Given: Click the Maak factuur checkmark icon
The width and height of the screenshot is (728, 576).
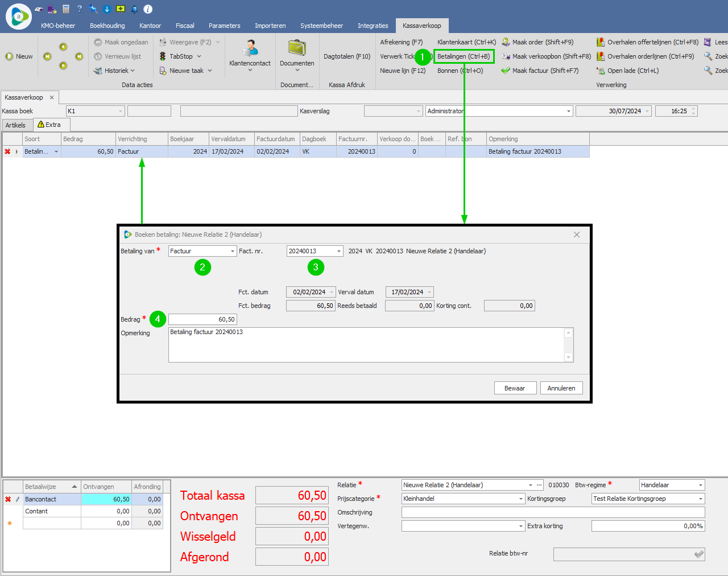Looking at the screenshot, I should (x=506, y=71).
